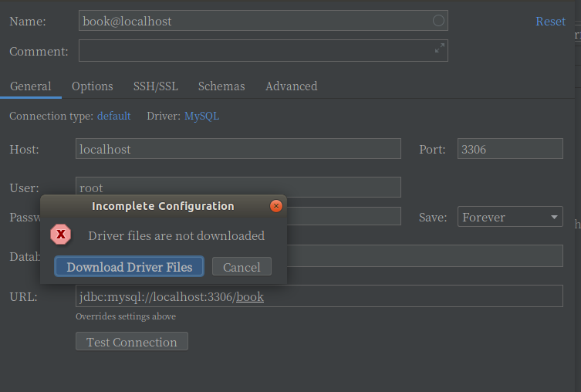The width and height of the screenshot is (581, 392).
Task: Switch to the General tab
Action: click(31, 86)
